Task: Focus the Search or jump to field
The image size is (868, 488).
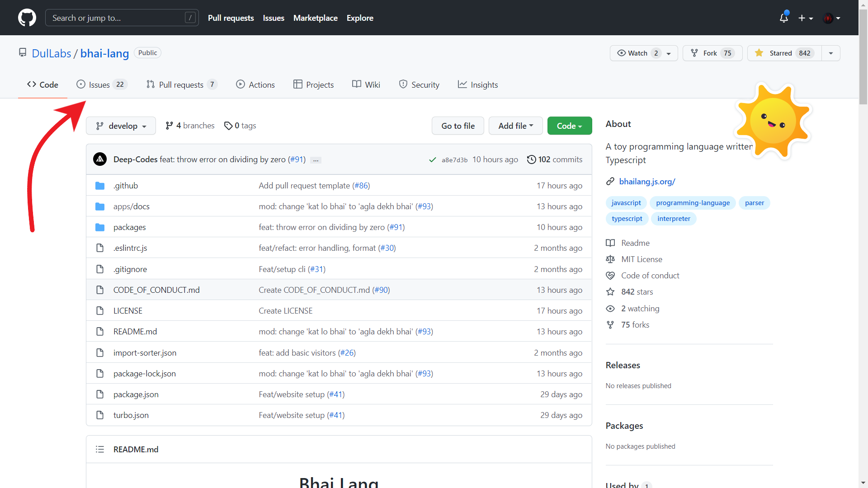Action: point(122,18)
